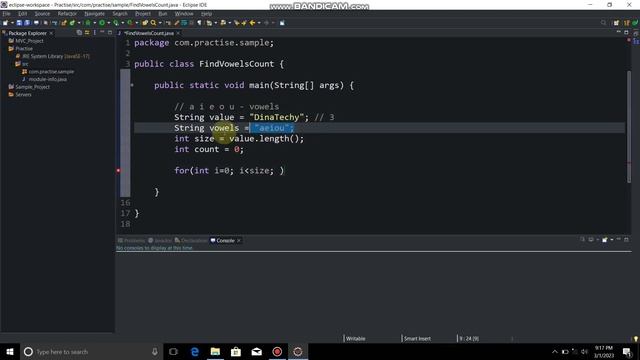The height and width of the screenshot is (360, 640).
Task: Open the Search menu
Action: pos(120,14)
